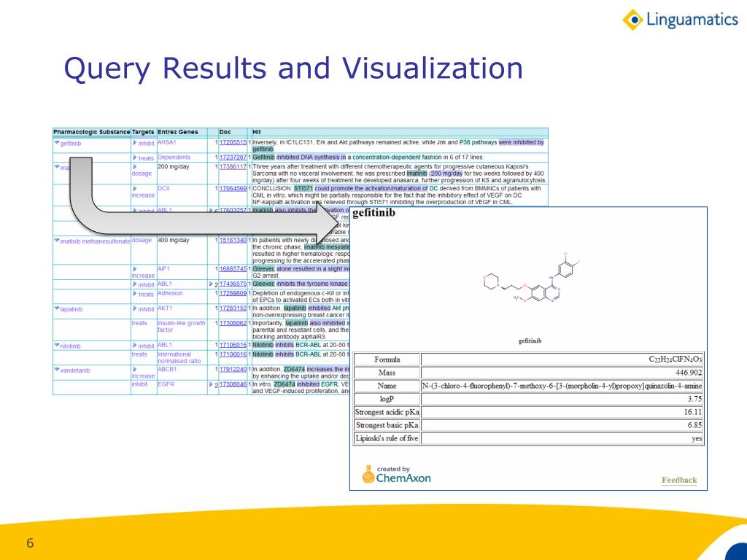Click the Hit column header

click(x=257, y=132)
